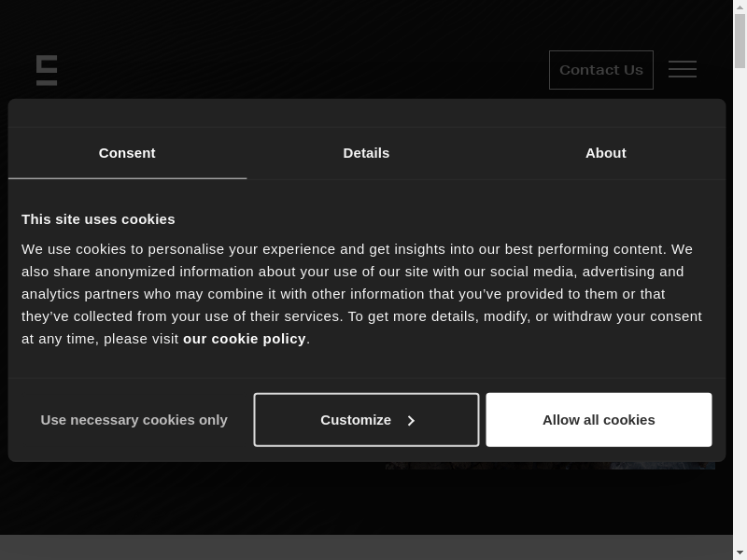Follow the "our cookie policy" link
The image size is (747, 560).
click(245, 339)
